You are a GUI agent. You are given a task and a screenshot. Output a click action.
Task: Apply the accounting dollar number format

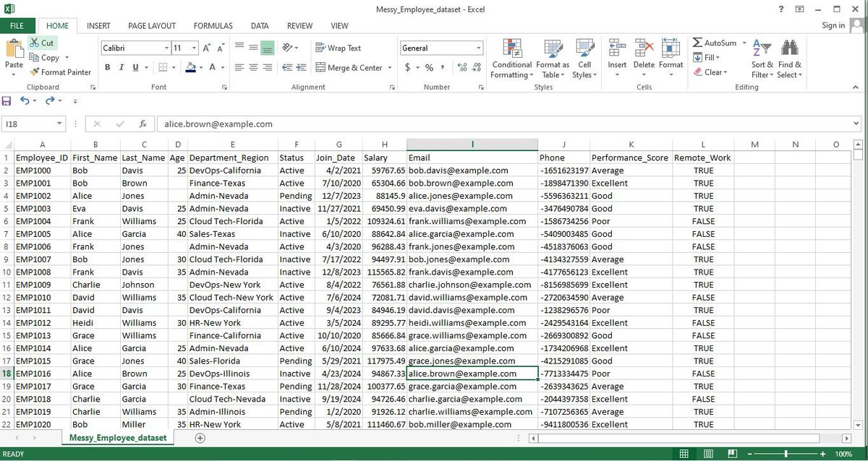408,67
